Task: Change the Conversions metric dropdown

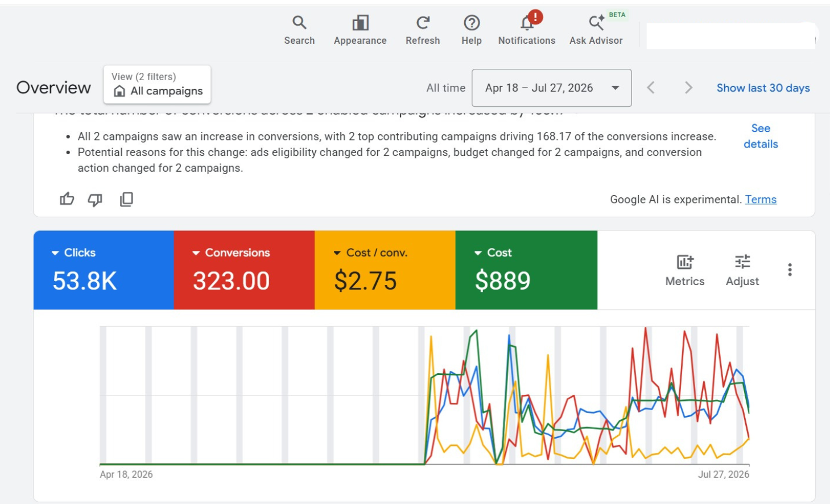Action: [231, 253]
